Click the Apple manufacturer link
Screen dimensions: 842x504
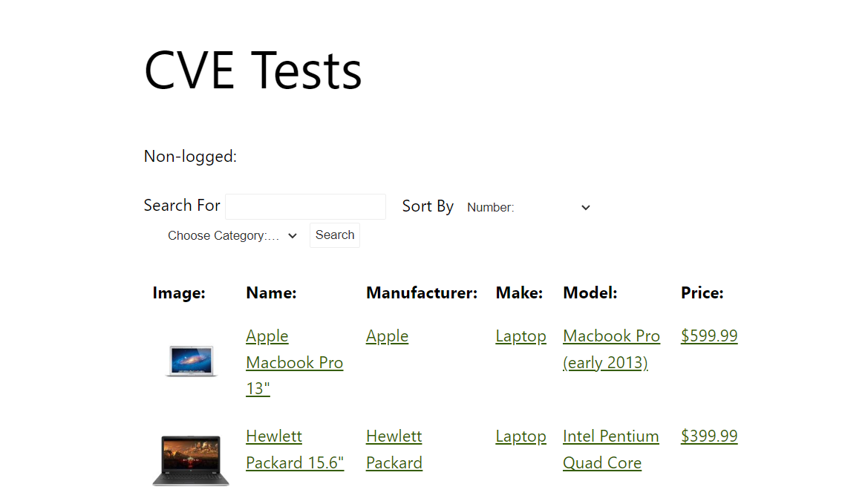(x=387, y=336)
